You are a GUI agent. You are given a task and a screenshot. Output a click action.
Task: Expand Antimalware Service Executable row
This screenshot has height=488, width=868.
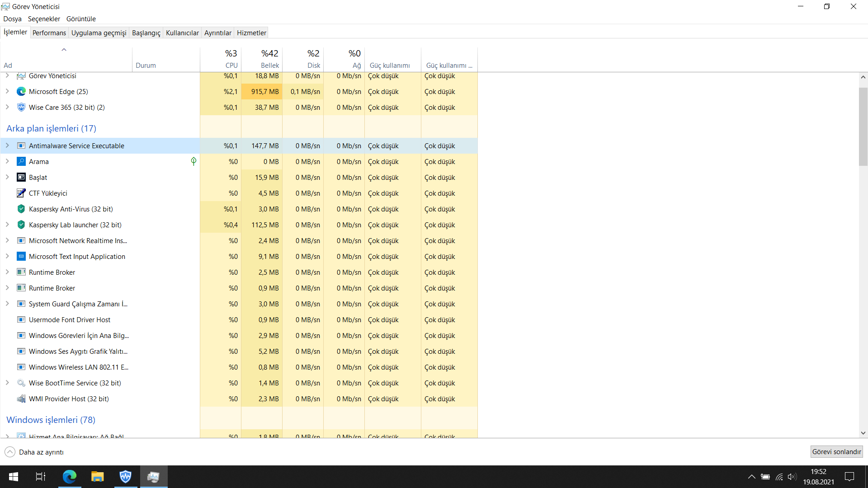[7, 145]
